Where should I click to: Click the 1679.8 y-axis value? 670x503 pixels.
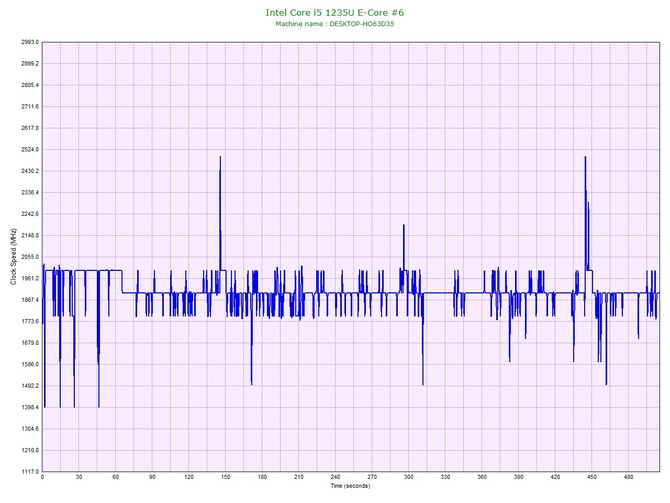(x=30, y=343)
